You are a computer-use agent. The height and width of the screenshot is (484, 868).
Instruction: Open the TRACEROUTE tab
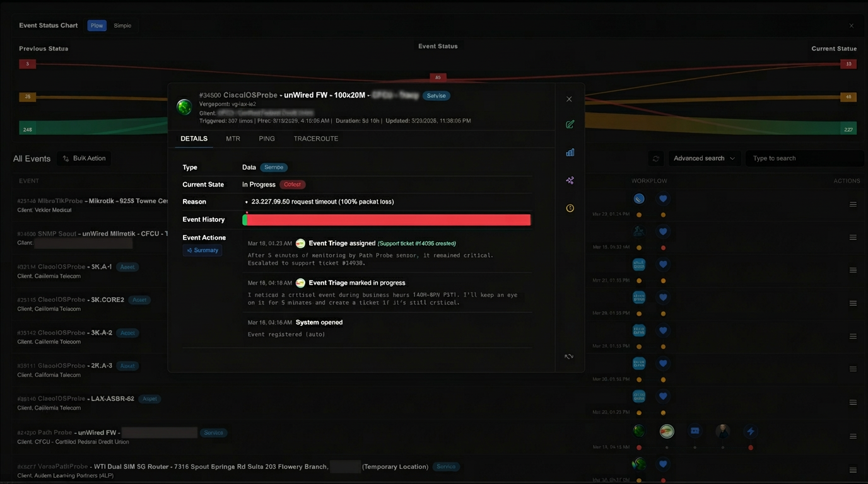315,139
